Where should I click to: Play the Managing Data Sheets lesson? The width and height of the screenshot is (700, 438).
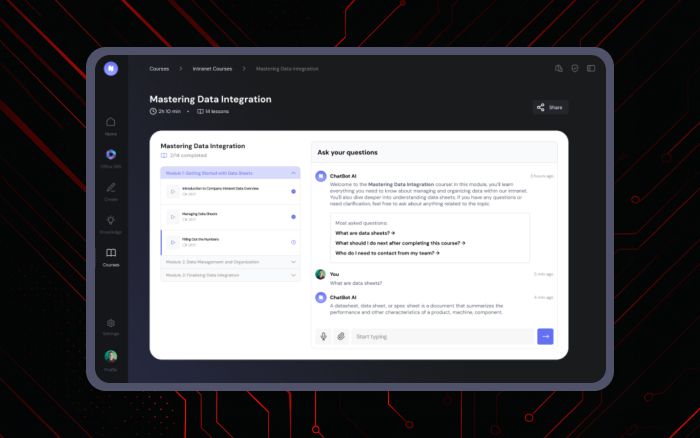point(173,217)
